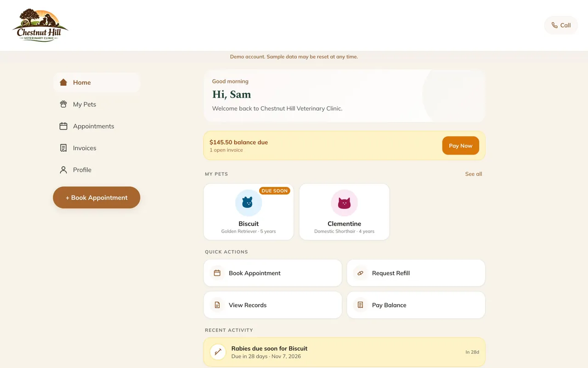Click the Golden Retriever · 5 years text
Image resolution: width=588 pixels, height=368 pixels.
[x=249, y=231]
